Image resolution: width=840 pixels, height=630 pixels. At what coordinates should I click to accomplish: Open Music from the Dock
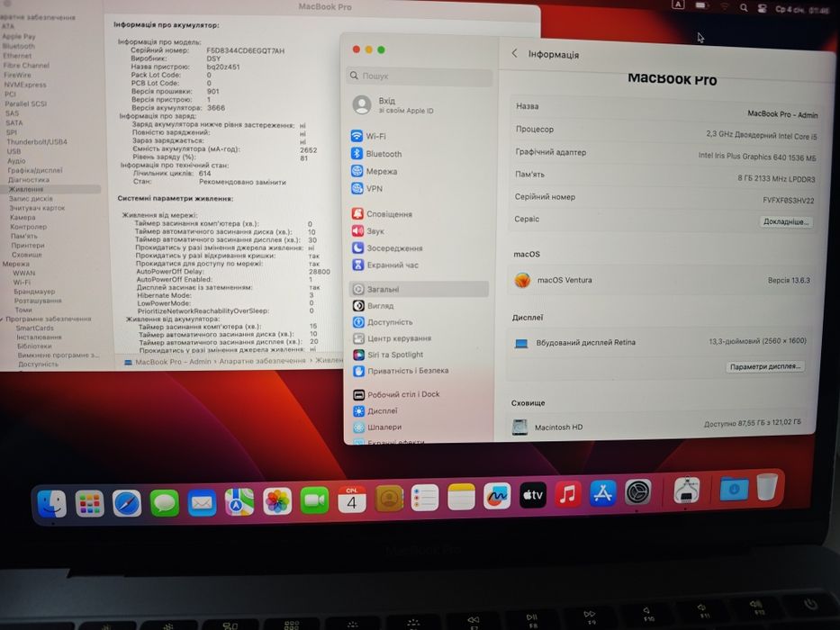tap(568, 494)
